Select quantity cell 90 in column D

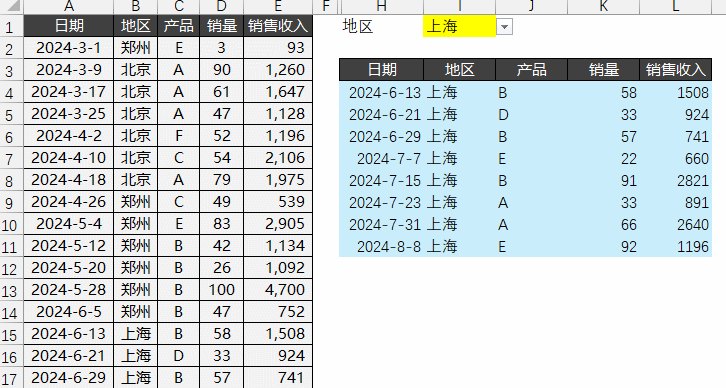(222, 70)
